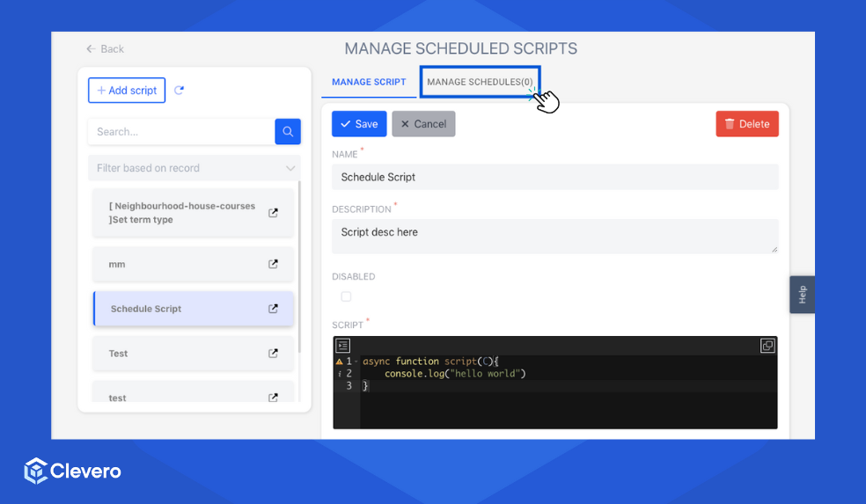The width and height of the screenshot is (866, 504).
Task: Select the Set term type script item
Action: click(x=194, y=213)
